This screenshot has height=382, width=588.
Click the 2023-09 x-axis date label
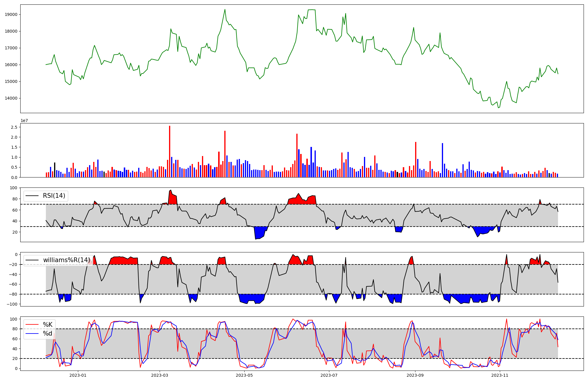(415, 375)
